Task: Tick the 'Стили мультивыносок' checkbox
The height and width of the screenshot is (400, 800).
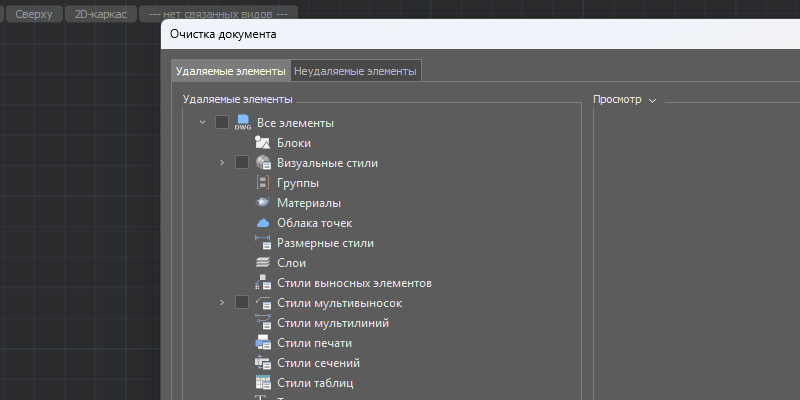Action: pos(242,303)
